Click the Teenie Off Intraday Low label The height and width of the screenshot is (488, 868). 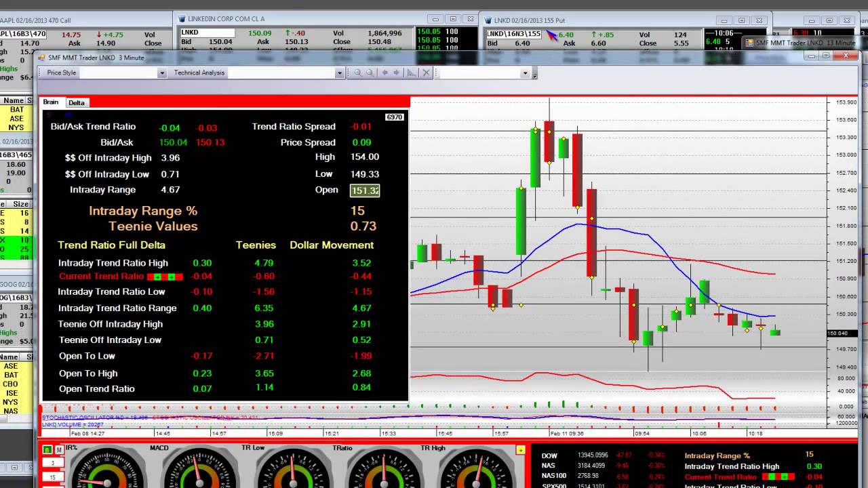pos(110,340)
